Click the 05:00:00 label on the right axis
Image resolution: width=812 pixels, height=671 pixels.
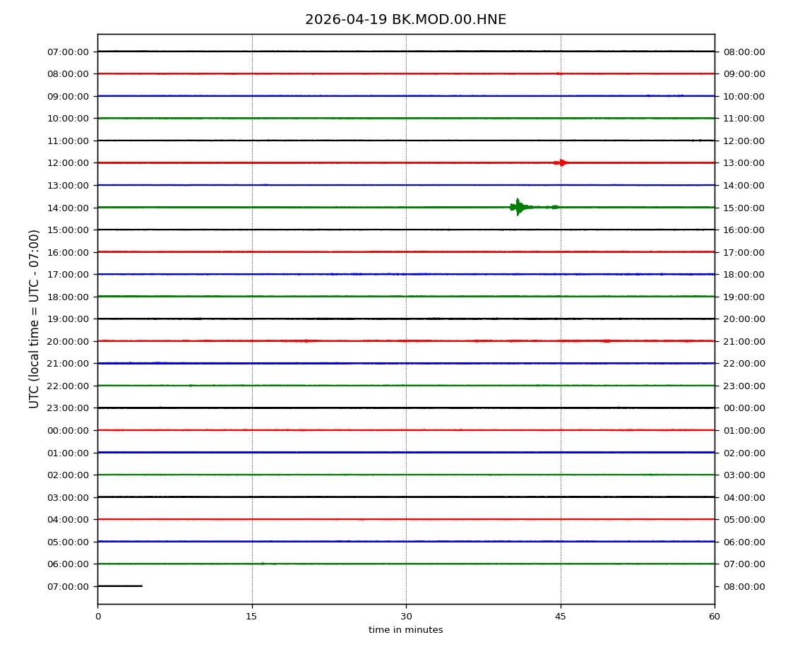coord(744,519)
